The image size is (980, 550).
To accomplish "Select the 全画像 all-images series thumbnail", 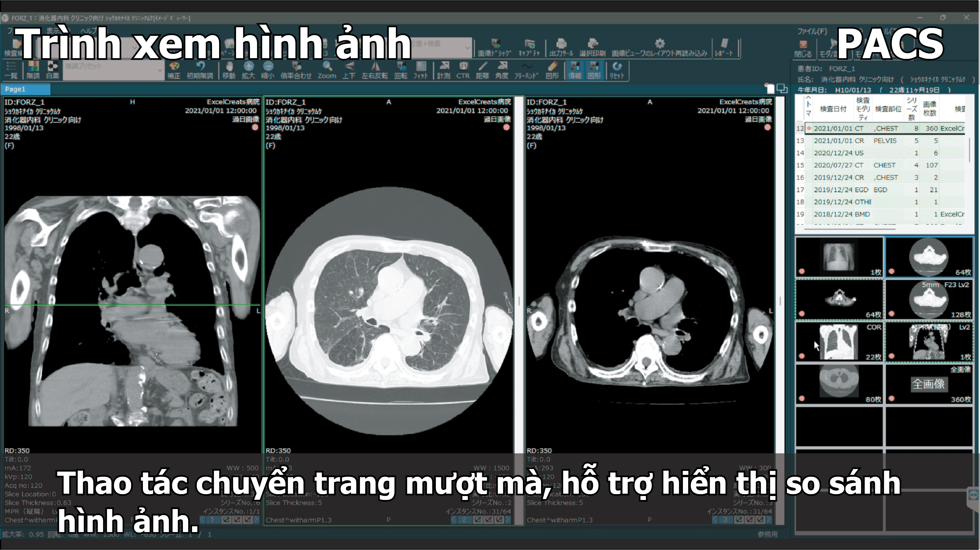I will click(929, 384).
